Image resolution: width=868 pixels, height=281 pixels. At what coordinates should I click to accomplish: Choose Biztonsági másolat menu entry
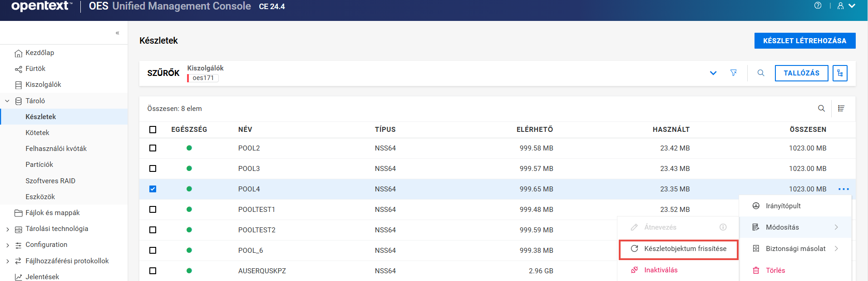(795, 249)
